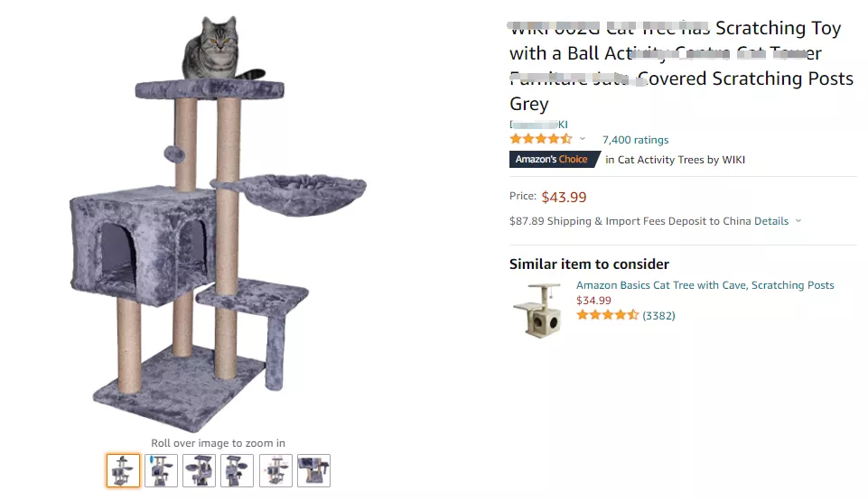Click the Details shipping link
The height and width of the screenshot is (500, 868).
[x=771, y=221]
